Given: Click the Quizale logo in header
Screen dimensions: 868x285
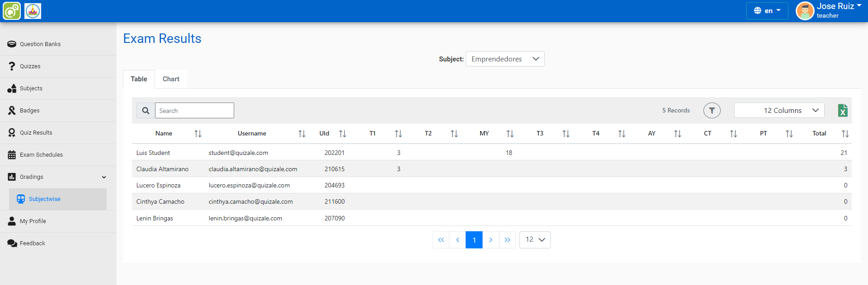Looking at the screenshot, I should click(x=12, y=11).
